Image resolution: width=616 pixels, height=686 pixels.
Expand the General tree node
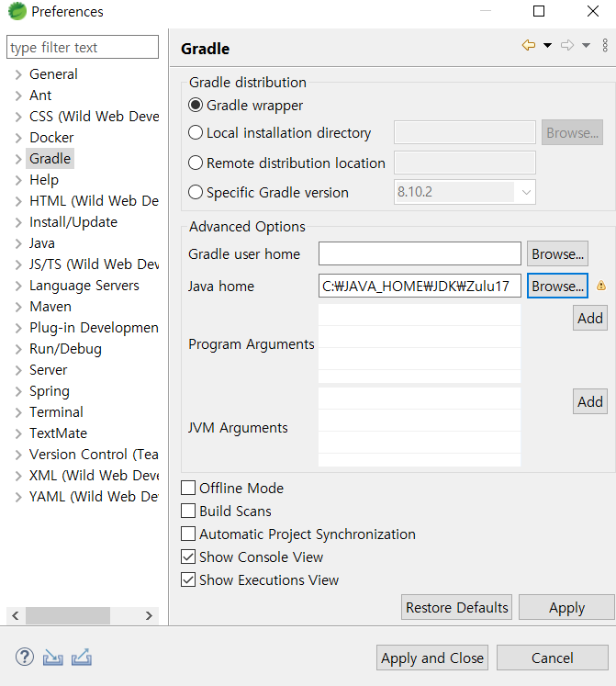pos(18,74)
